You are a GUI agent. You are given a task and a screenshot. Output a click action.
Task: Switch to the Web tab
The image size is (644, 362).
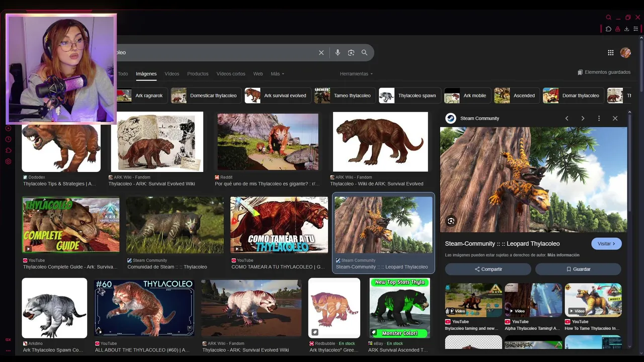tap(258, 74)
